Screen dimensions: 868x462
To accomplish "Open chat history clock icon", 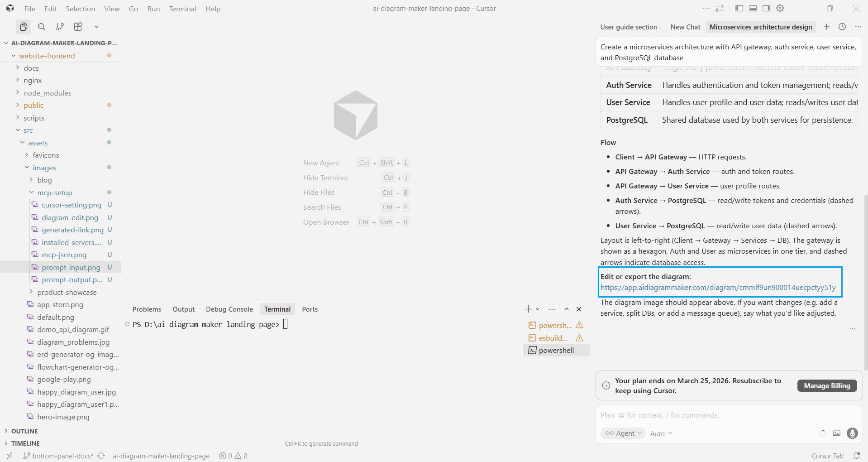I will click(x=842, y=27).
